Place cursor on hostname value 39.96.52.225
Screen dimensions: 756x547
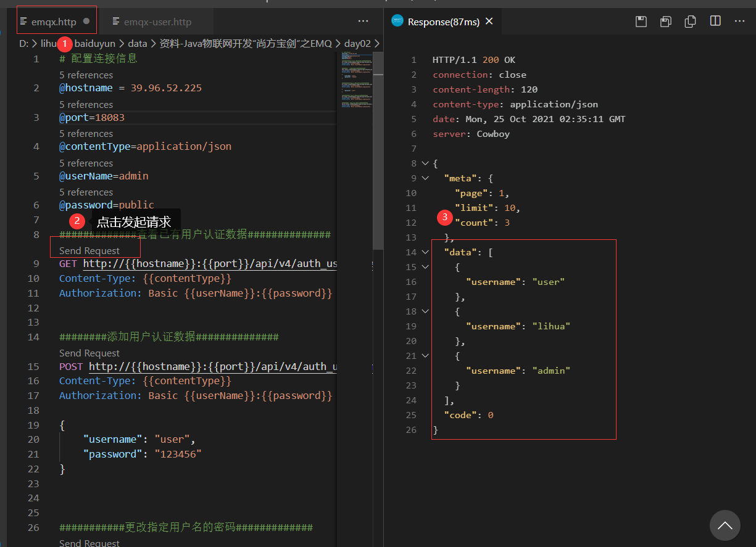click(166, 88)
